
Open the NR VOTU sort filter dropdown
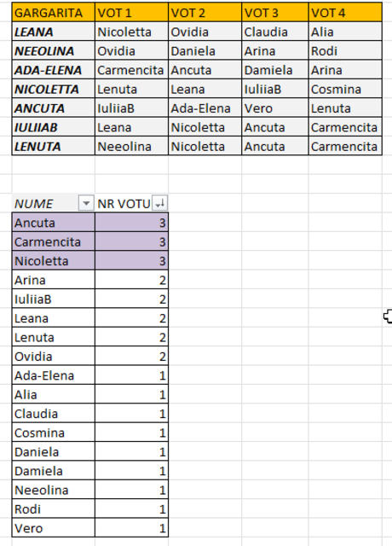click(159, 203)
